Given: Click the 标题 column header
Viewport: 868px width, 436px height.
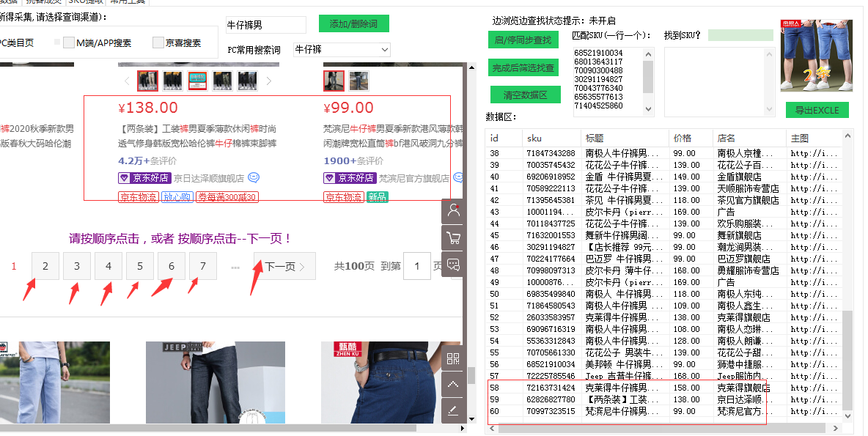Looking at the screenshot, I should (x=625, y=138).
